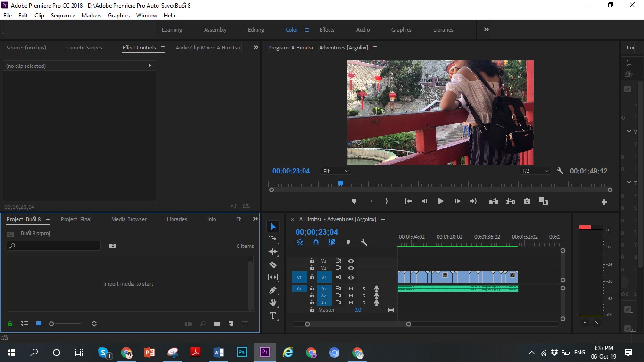The width and height of the screenshot is (644, 362).
Task: Solo audio track A2
Action: coord(363,296)
